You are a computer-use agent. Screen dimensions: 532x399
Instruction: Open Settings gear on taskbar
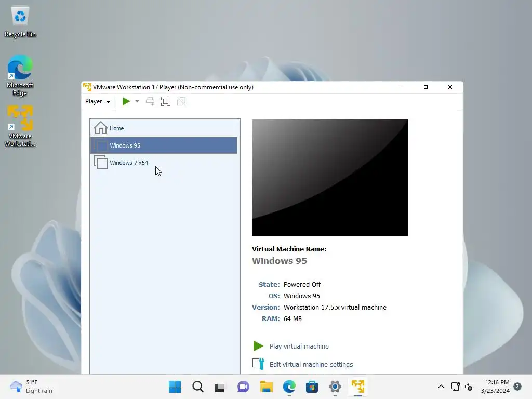click(335, 387)
